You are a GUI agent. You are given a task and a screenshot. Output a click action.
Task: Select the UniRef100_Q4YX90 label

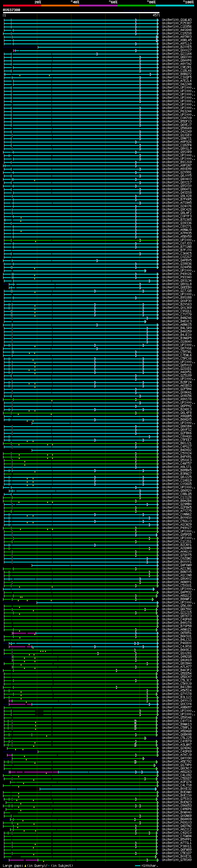[177, 758]
